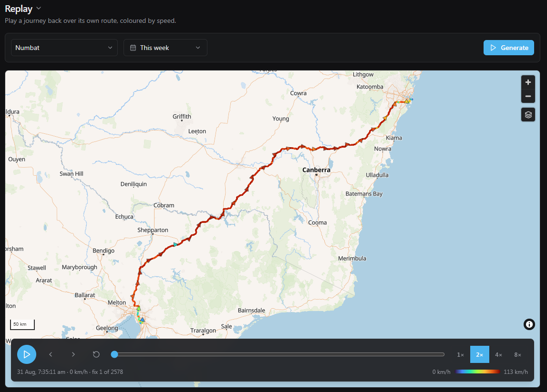Screen dimensions: 547x392
Task: Click the Generate button
Action: (509, 48)
